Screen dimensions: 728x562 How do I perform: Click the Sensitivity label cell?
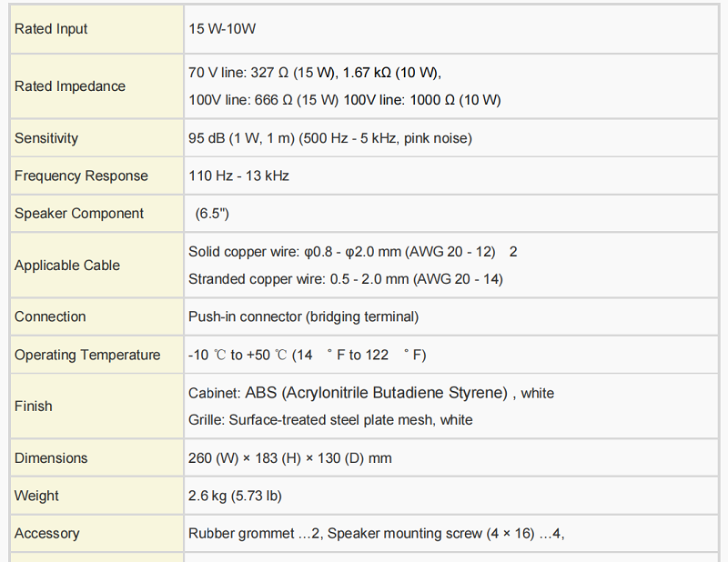click(46, 138)
